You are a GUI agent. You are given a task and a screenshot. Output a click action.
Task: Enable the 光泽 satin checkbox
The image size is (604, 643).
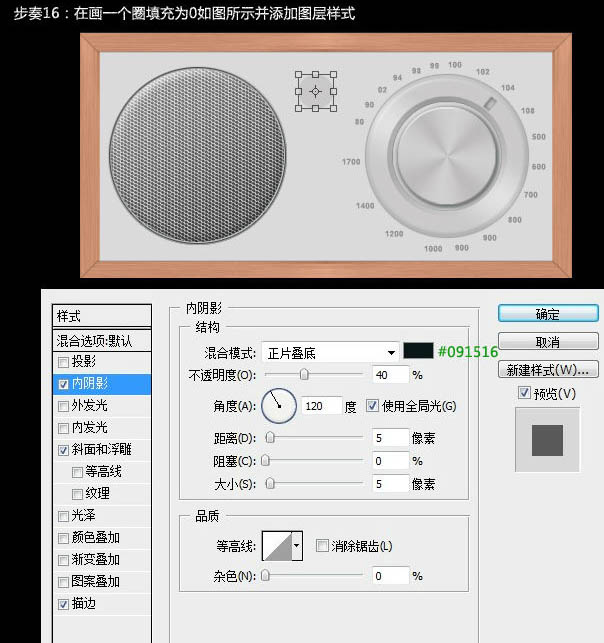tap(63, 516)
